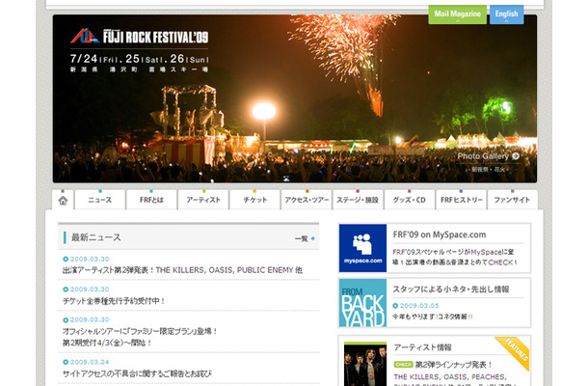Open the アクセス・ツアー tab
This screenshot has height=386, width=588.
[x=307, y=200]
